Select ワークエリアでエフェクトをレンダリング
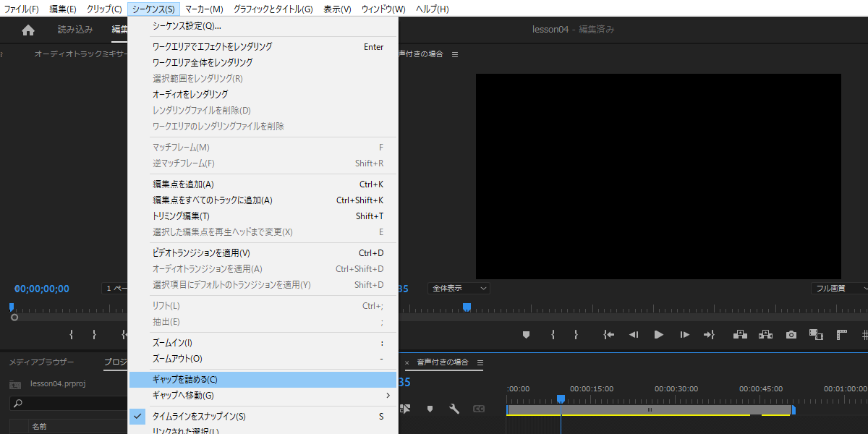Viewport: 868px width, 434px height. (x=263, y=47)
